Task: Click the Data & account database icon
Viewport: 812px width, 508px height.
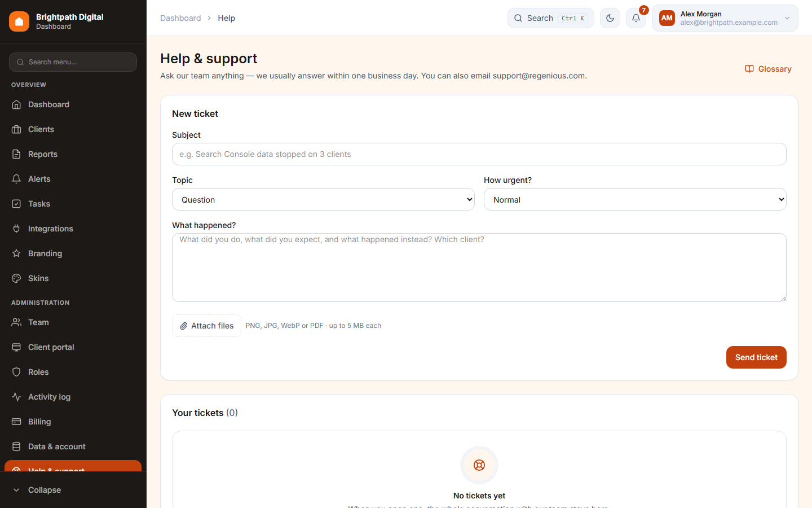Action: [x=16, y=446]
